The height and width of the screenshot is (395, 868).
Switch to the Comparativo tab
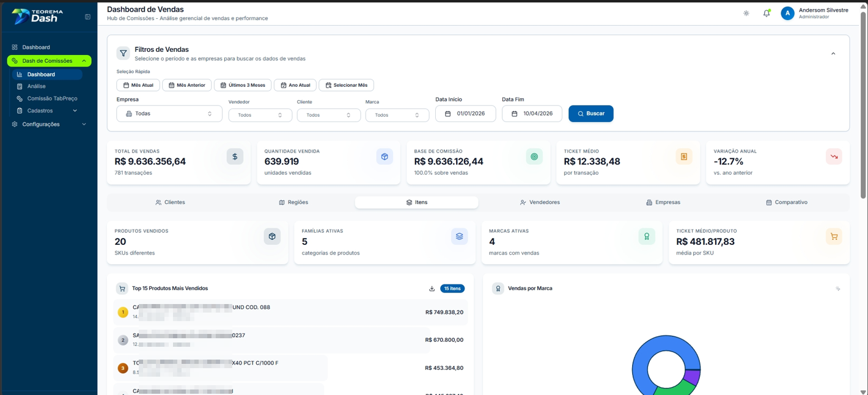pos(787,202)
